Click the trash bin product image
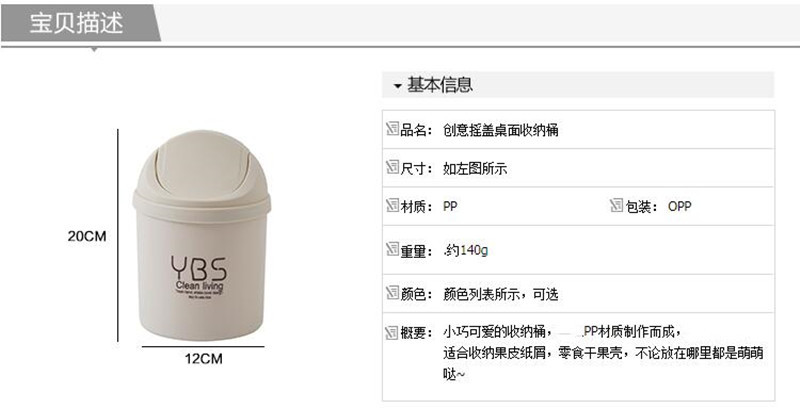800x408 pixels. 202,235
